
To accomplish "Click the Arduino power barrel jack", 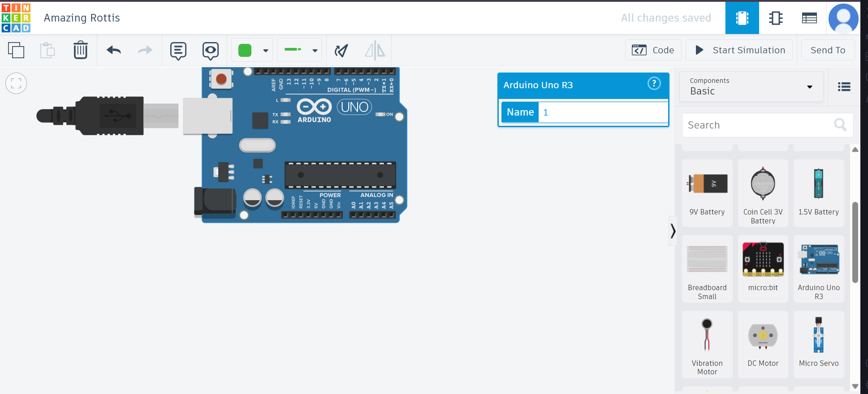I will pyautogui.click(x=215, y=202).
